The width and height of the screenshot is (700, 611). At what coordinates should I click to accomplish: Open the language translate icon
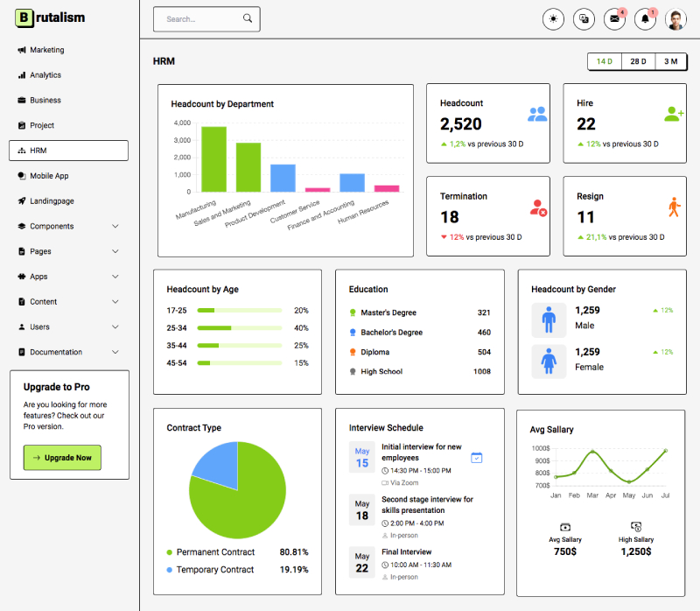[584, 18]
